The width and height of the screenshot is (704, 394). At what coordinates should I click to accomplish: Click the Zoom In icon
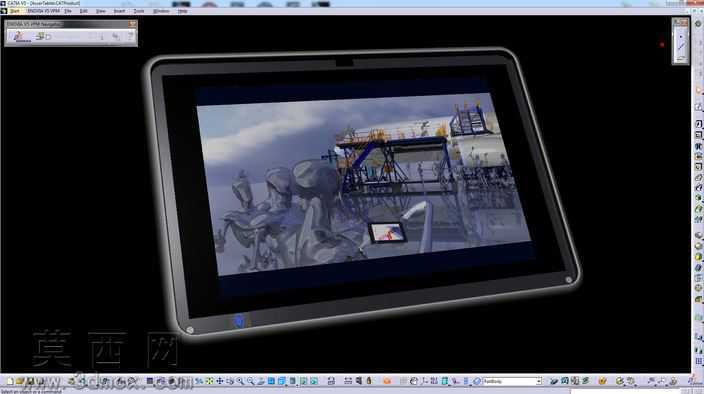tap(240, 381)
